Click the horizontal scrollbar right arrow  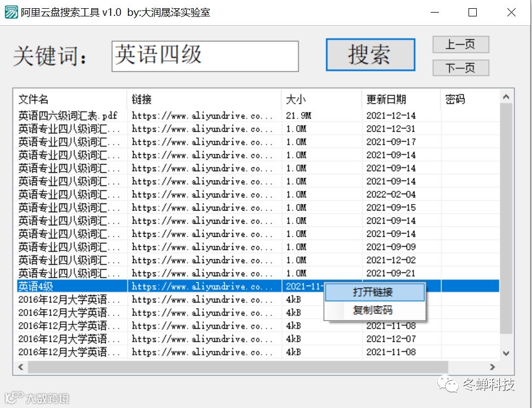click(x=492, y=367)
